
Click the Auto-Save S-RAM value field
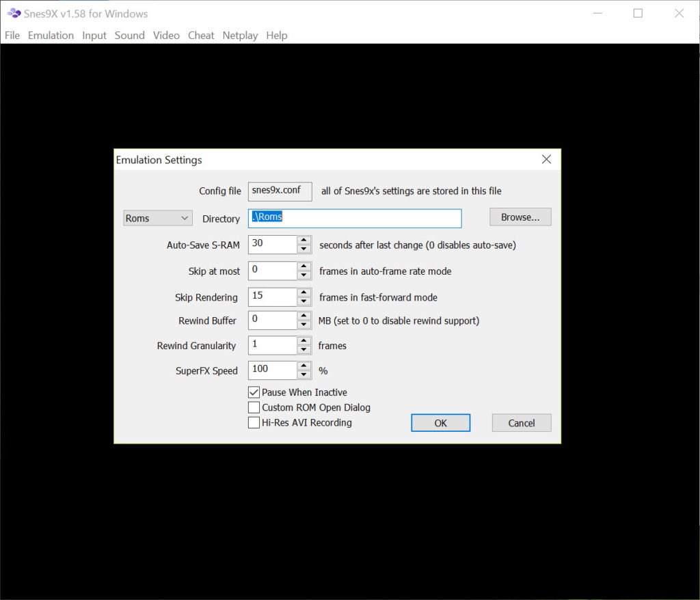(x=273, y=245)
